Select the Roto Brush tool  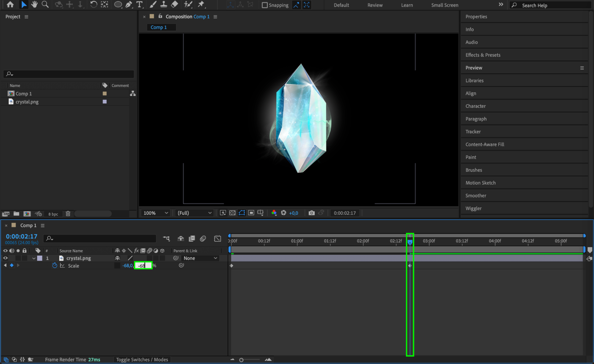coord(188,4)
